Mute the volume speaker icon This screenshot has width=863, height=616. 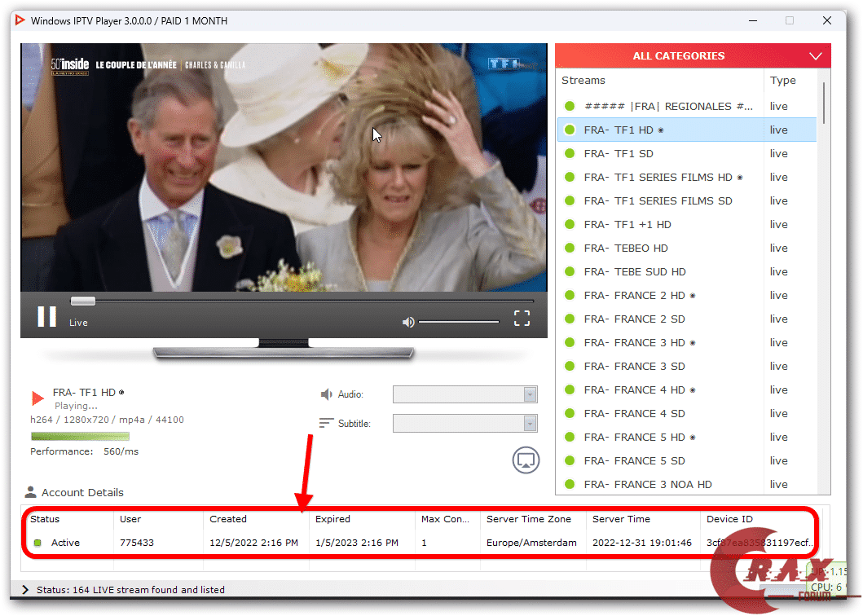coord(407,322)
